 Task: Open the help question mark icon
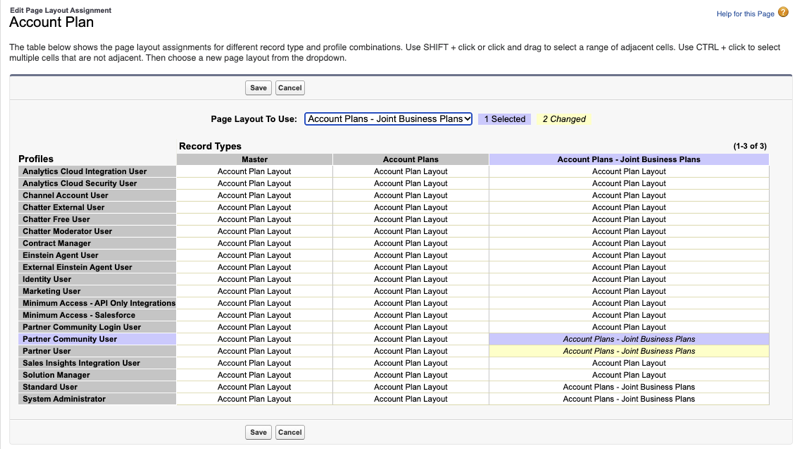[x=783, y=13]
